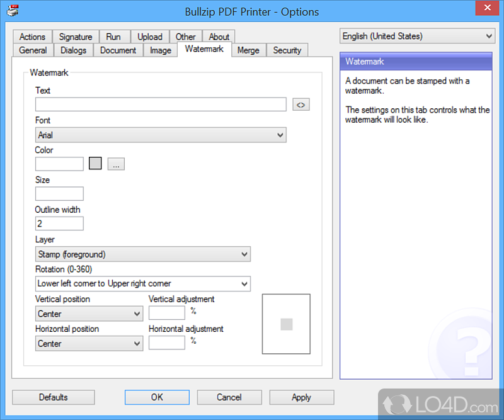The height and width of the screenshot is (420, 504).
Task: Select the Watermark tab
Action: 204,49
